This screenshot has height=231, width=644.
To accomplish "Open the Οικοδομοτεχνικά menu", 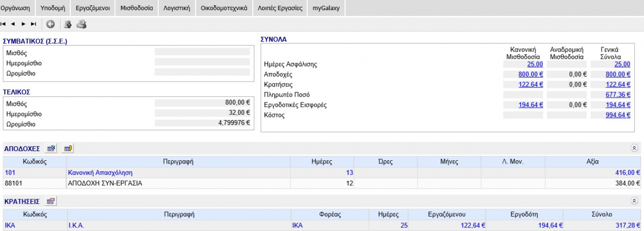I will pyautogui.click(x=223, y=9).
